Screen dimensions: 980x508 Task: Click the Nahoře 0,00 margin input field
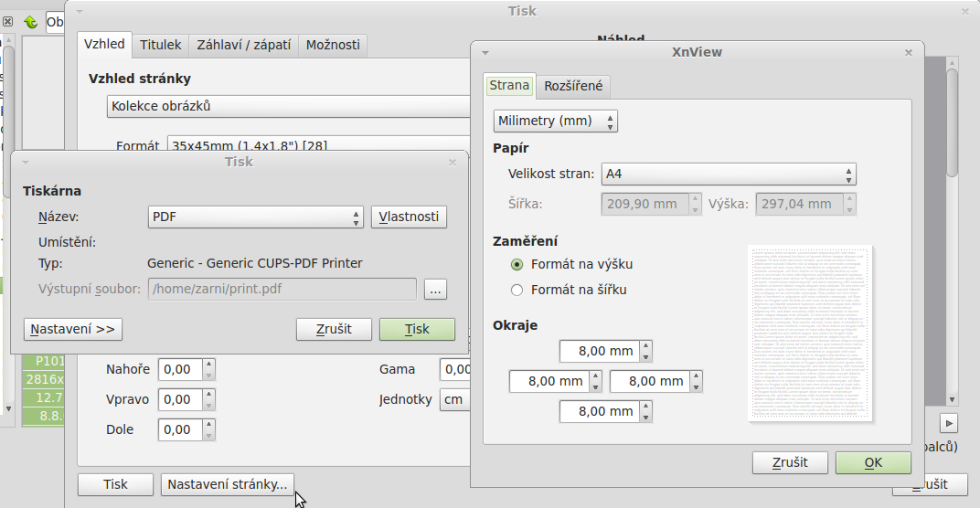pos(179,369)
